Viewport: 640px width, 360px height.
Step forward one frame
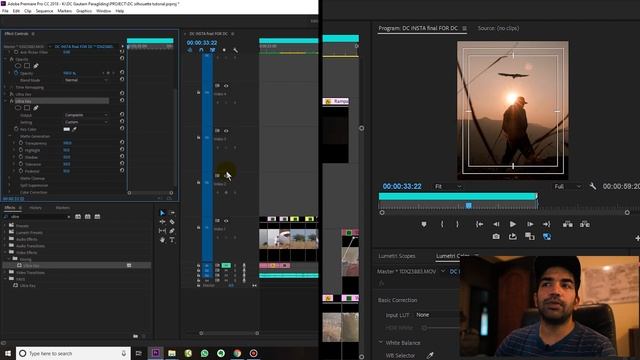(530, 224)
